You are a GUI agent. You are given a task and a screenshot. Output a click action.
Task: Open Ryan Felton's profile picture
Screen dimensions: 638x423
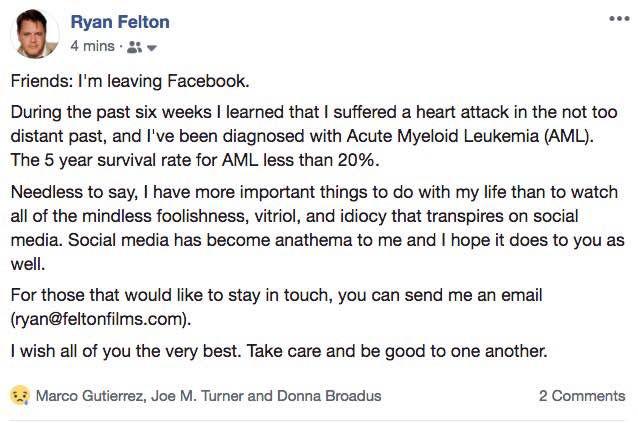point(35,34)
